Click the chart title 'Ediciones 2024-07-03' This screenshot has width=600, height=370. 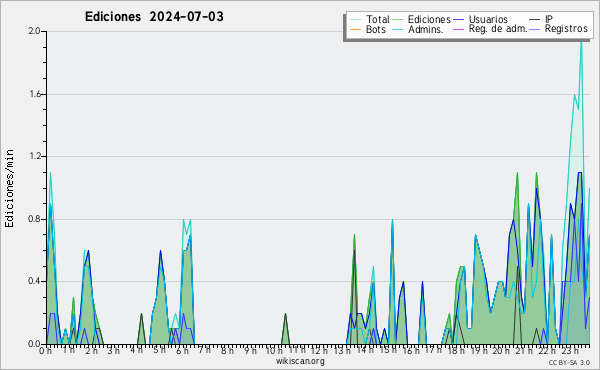[154, 17]
